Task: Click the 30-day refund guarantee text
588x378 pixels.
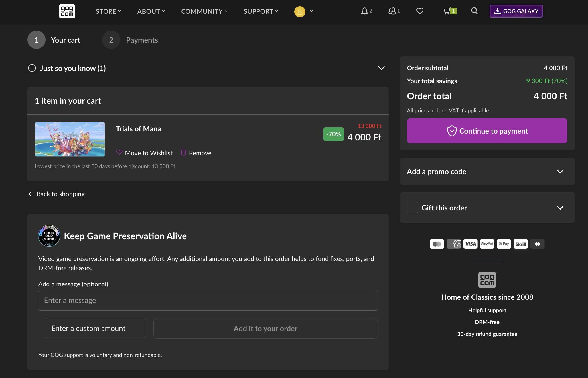Action: click(487, 334)
